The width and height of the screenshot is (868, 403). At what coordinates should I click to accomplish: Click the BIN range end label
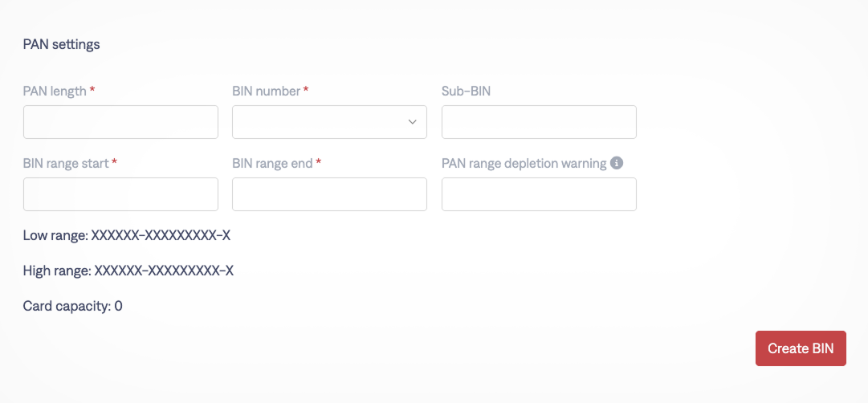click(x=272, y=163)
